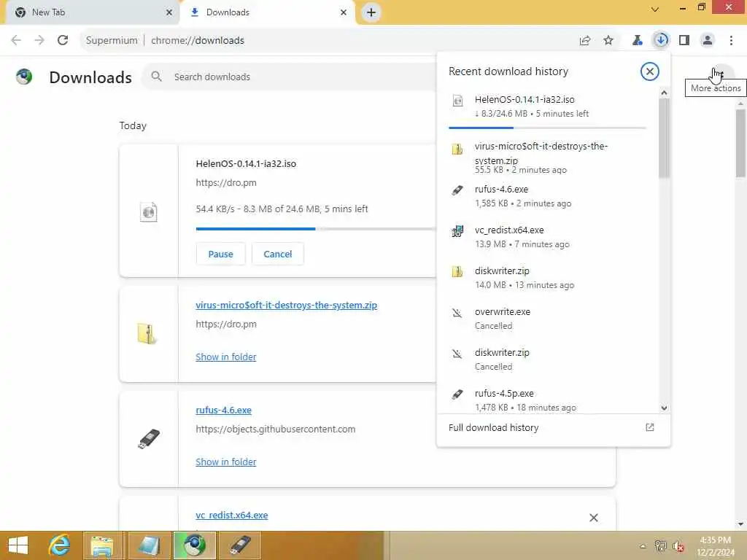The width and height of the screenshot is (747, 560).
Task: Click the zip icon of diskwriter.zip 14.0 MB
Action: [x=457, y=271]
